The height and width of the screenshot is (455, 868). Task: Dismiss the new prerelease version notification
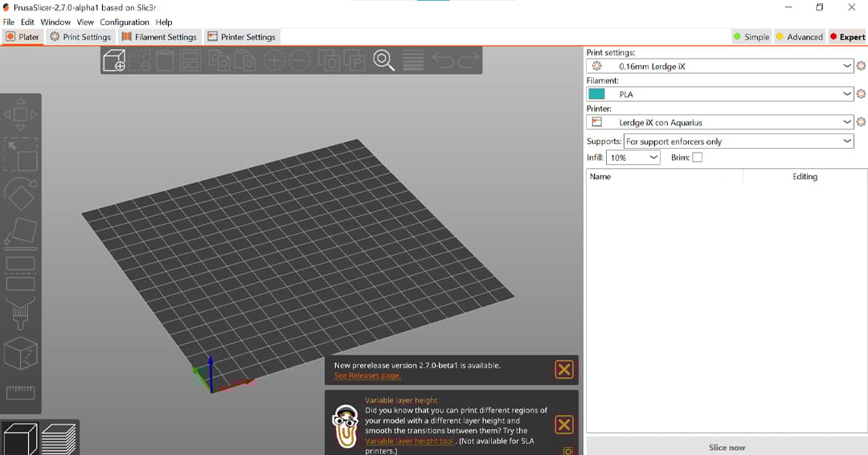point(563,369)
